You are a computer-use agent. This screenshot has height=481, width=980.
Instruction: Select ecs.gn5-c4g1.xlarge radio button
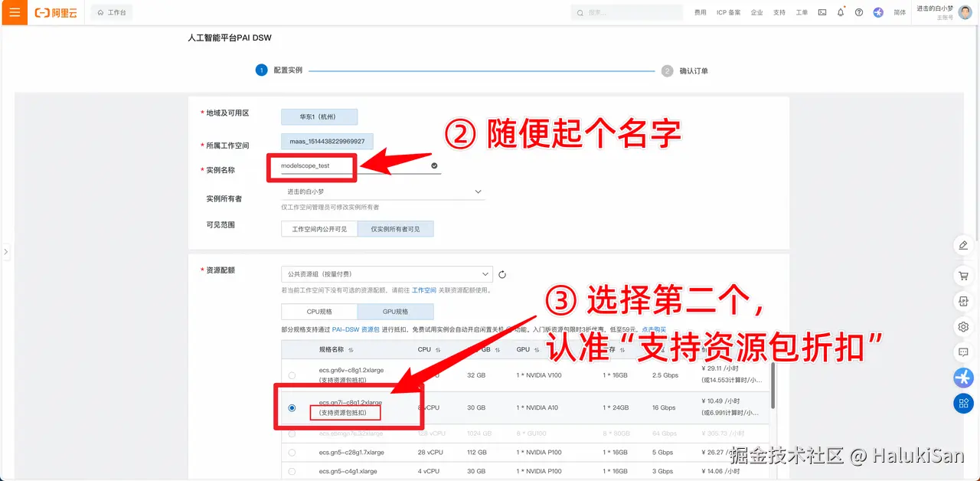[292, 472]
